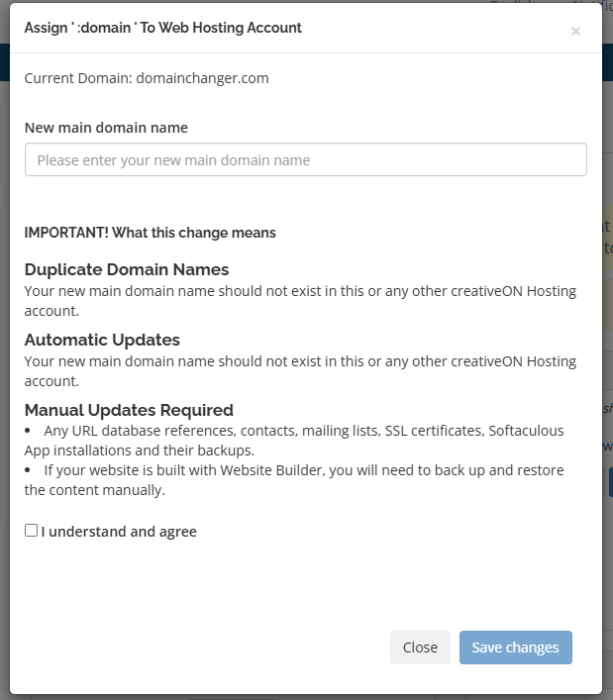Screen dimensions: 613x700
Task: Click the 'IMPORTANT! What this change means' notice
Action: [x=150, y=233]
